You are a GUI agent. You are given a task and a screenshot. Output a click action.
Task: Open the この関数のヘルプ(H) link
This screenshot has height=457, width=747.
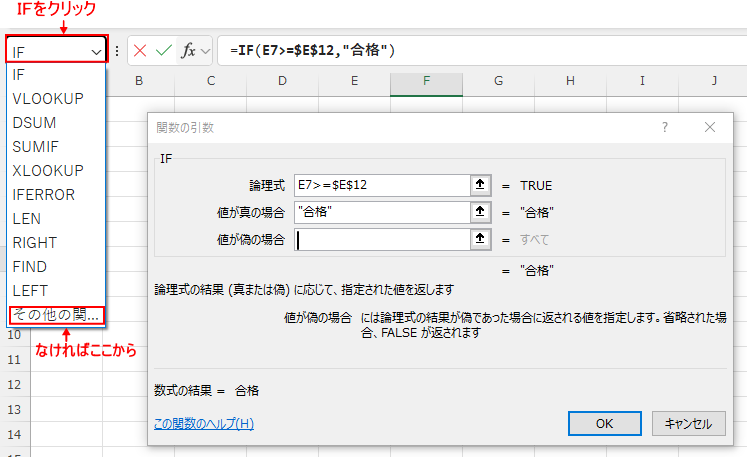(204, 423)
